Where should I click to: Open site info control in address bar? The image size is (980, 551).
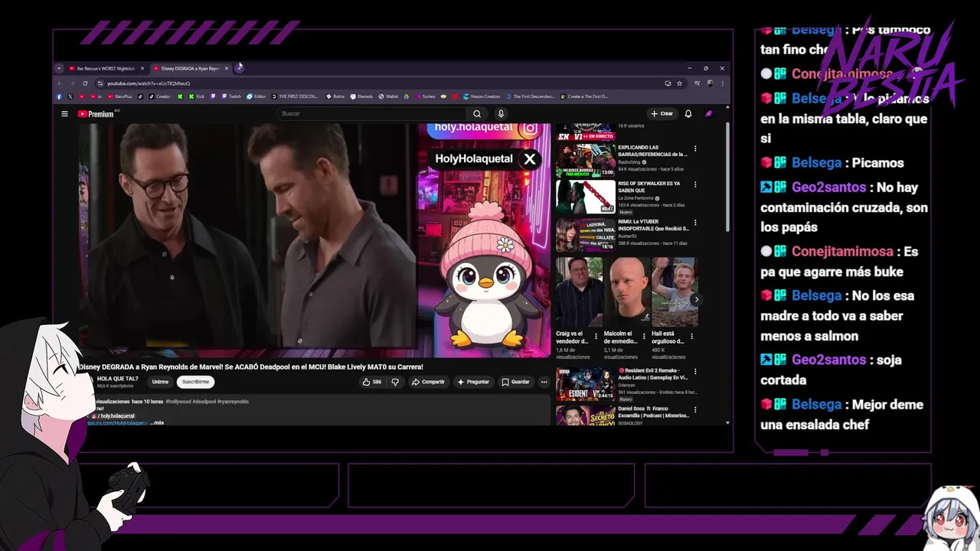pos(100,83)
